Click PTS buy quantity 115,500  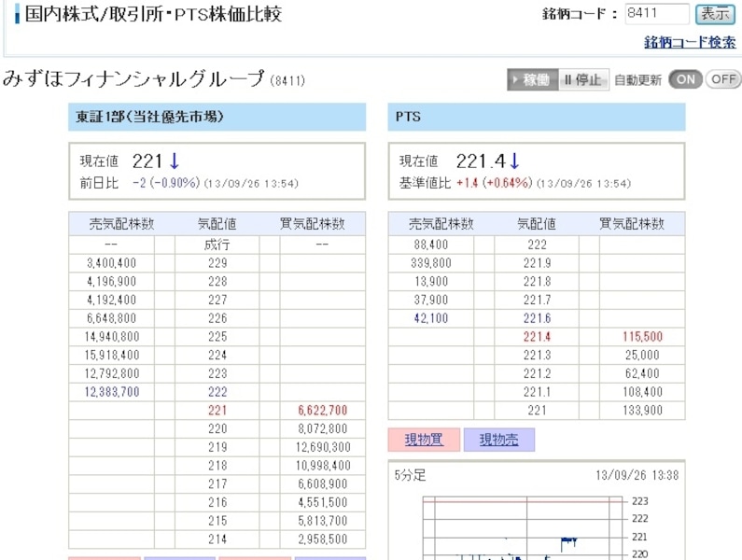coord(643,337)
